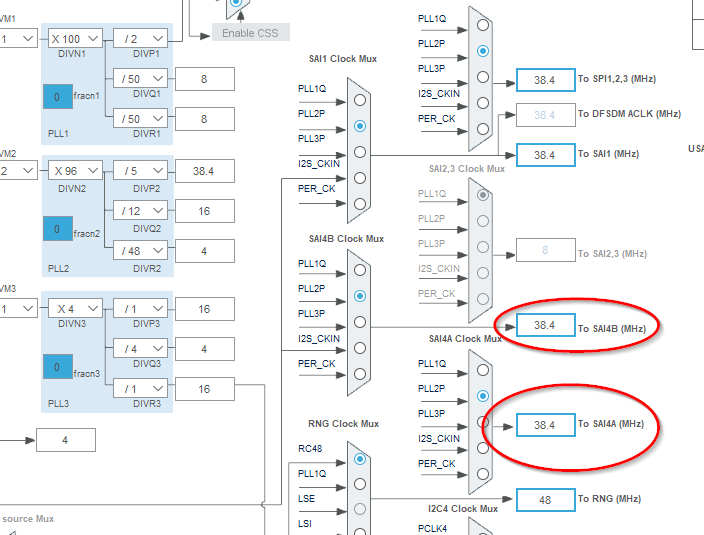704x535 pixels.
Task: Select PLL1Q in SAI4B Clock Mux
Action: tap(360, 270)
